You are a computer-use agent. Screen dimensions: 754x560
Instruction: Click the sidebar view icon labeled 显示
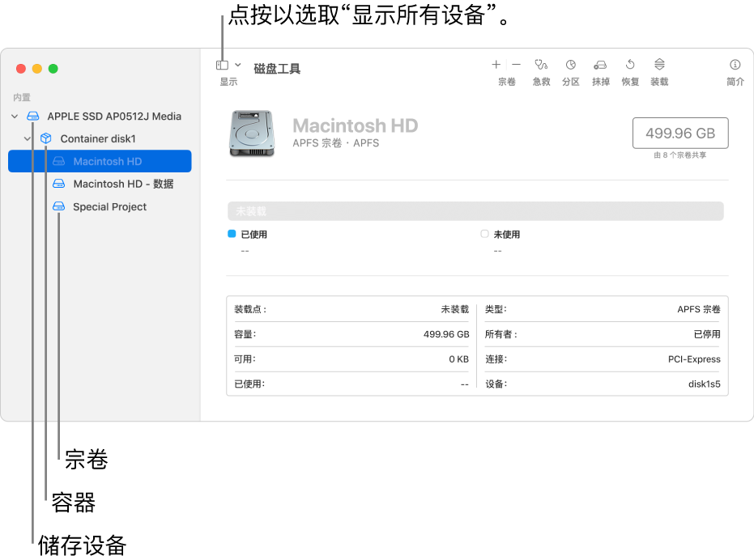222,65
